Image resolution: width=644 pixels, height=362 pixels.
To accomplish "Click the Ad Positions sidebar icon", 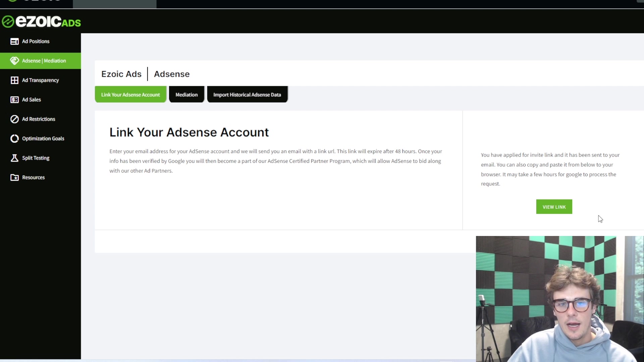I will (14, 42).
